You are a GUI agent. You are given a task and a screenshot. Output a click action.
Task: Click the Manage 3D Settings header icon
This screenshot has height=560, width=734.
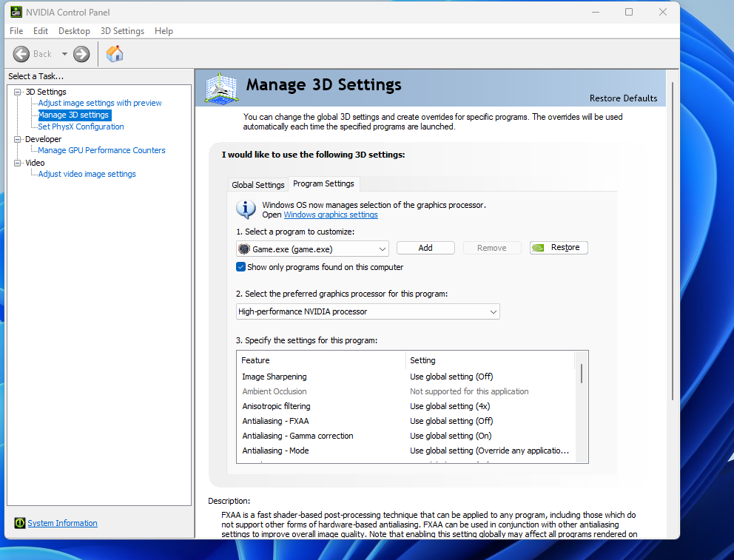tap(221, 88)
